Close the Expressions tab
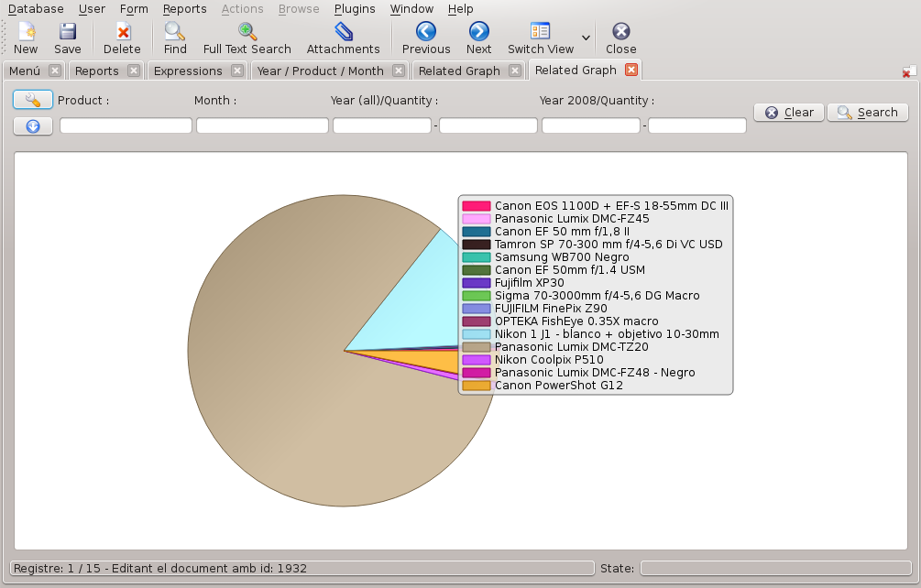 (x=237, y=71)
